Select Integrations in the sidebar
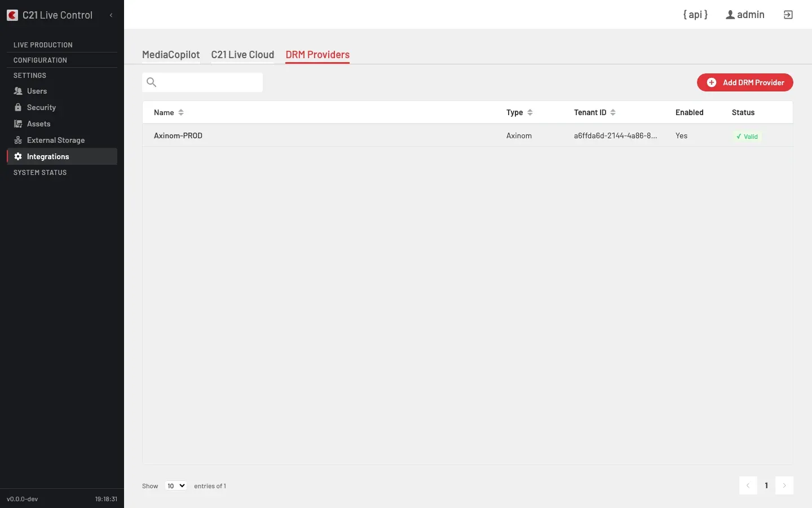The image size is (812, 508). (x=62, y=156)
